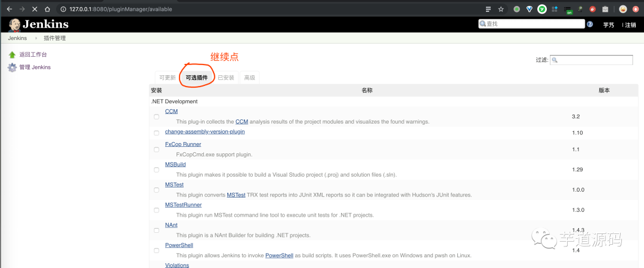This screenshot has width=644, height=268.
Task: Tick the CCM plugin checkbox
Action: point(156,117)
